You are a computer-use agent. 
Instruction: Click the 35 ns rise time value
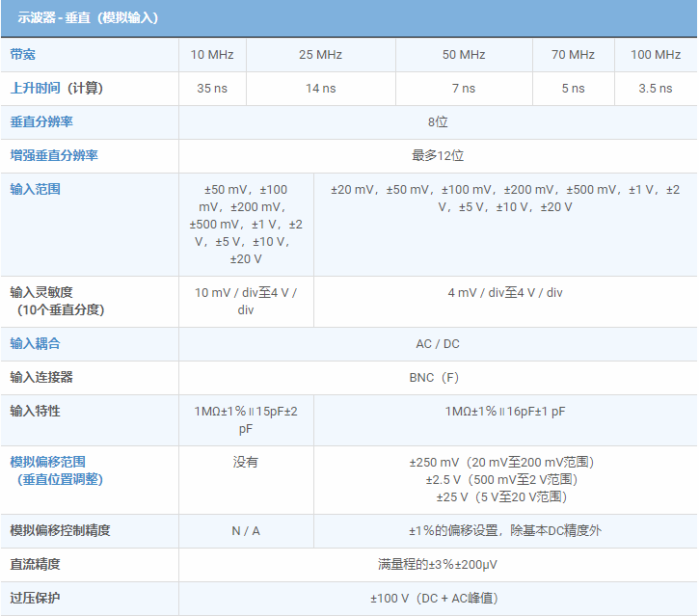[212, 89]
